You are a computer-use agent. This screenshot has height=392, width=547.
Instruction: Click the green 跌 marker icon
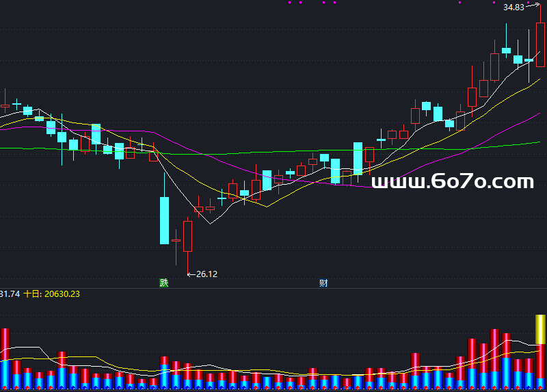[163, 283]
